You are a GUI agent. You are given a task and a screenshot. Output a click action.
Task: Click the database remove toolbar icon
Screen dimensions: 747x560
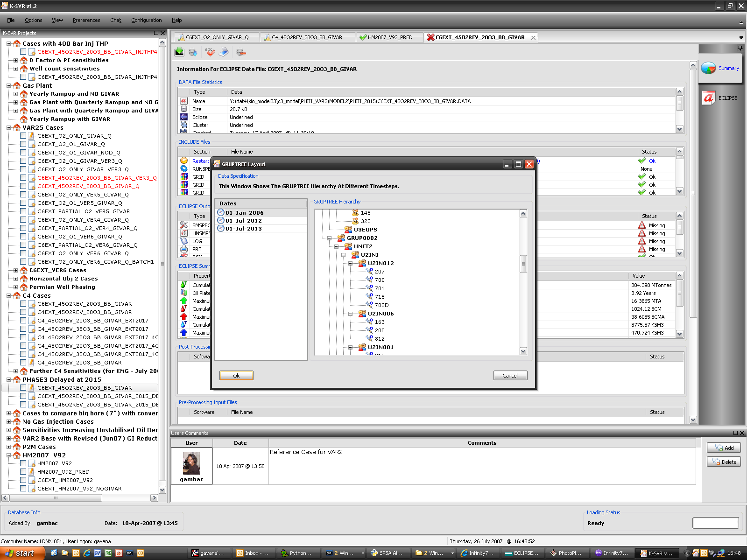click(241, 52)
